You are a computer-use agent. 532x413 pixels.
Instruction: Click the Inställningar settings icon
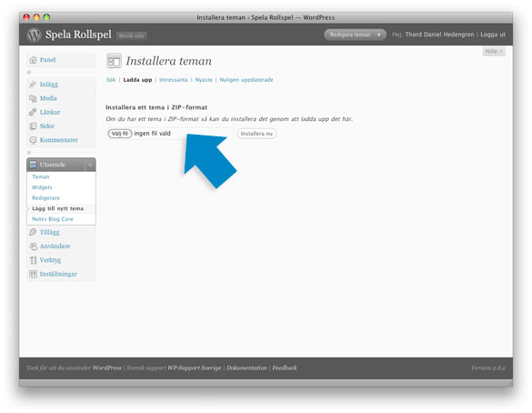pyautogui.click(x=33, y=274)
